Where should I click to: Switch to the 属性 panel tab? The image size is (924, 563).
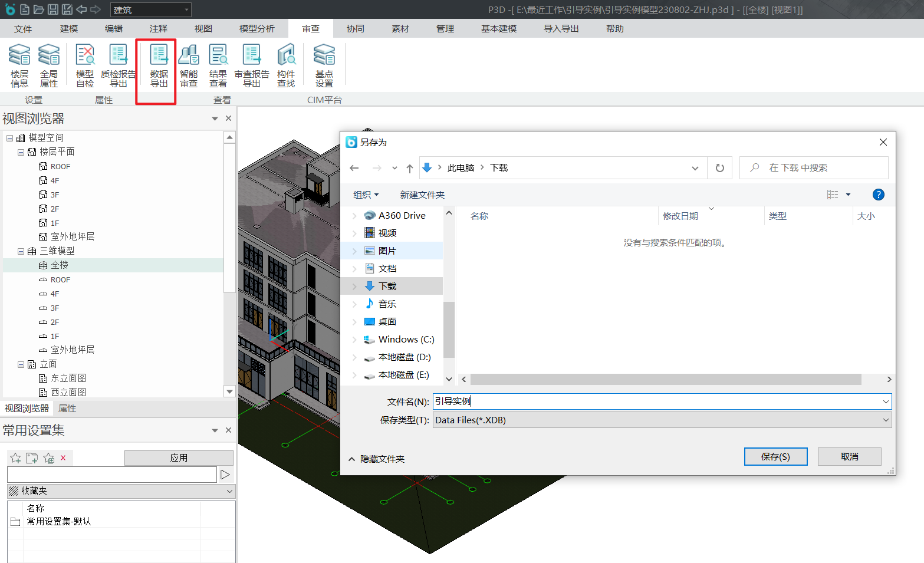tap(67, 409)
